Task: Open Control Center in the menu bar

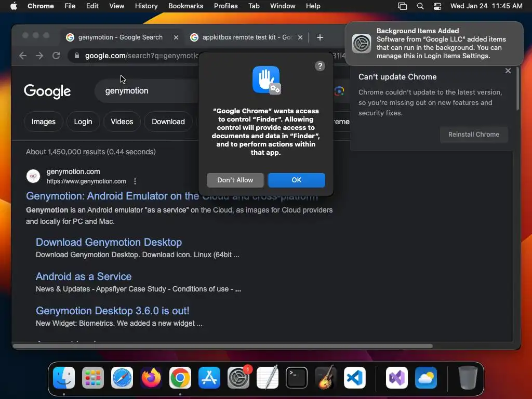Action: pos(437,6)
